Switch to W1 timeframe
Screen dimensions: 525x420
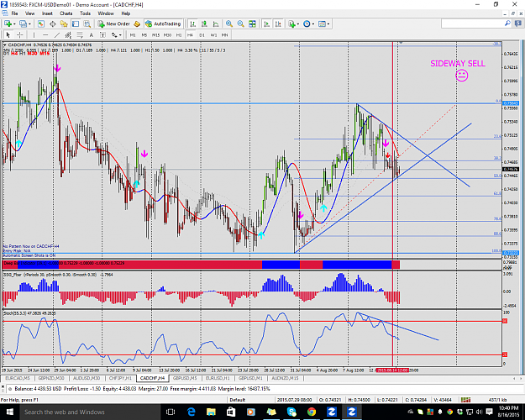tap(213, 34)
